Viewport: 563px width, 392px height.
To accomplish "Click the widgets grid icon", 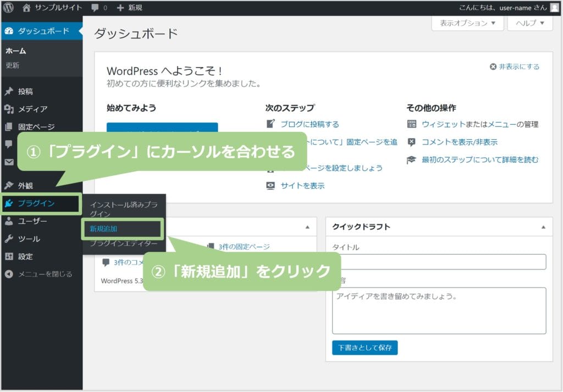I will [x=411, y=124].
